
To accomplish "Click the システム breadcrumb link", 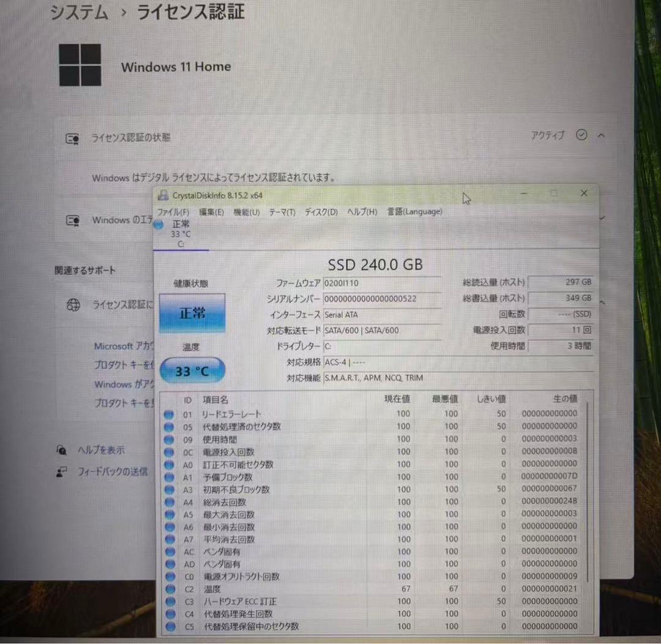I will tap(78, 11).
